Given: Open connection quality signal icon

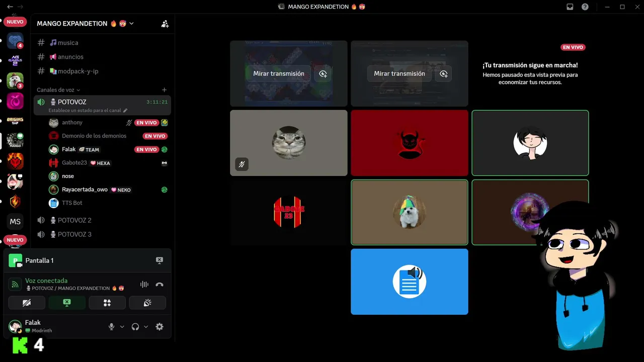Looking at the screenshot, I should [16, 285].
